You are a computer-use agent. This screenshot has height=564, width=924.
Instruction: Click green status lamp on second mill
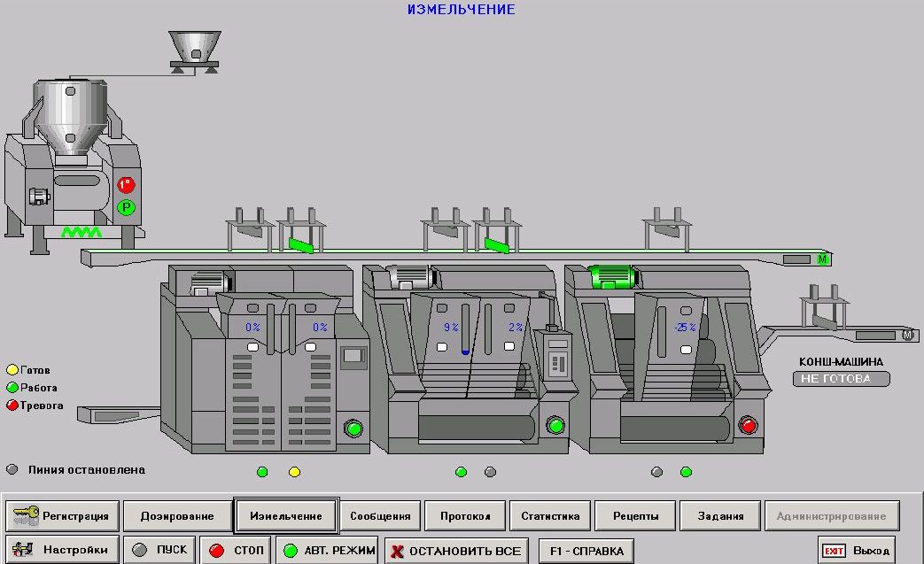click(555, 424)
